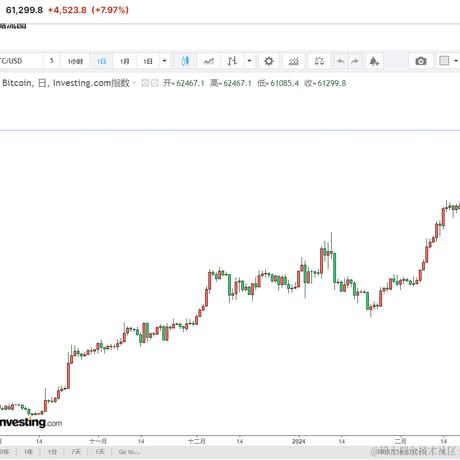Click the compare scales icon
The height and width of the screenshot is (460, 460).
point(319,61)
